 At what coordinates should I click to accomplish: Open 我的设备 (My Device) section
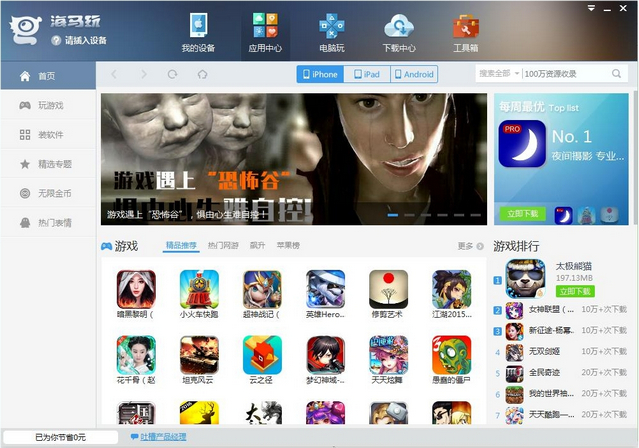[198, 33]
